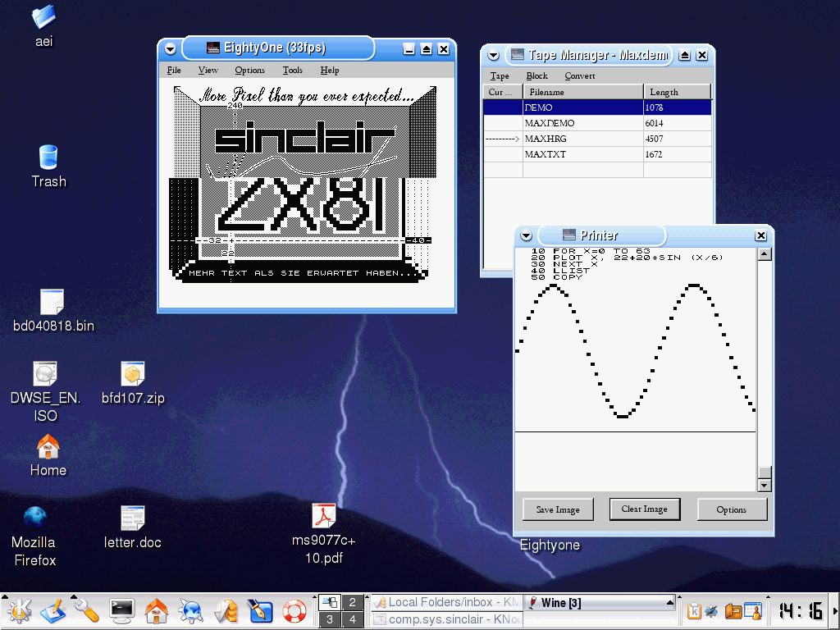This screenshot has width=840, height=630.
Task: Click the length value 6014
Action: tap(654, 123)
